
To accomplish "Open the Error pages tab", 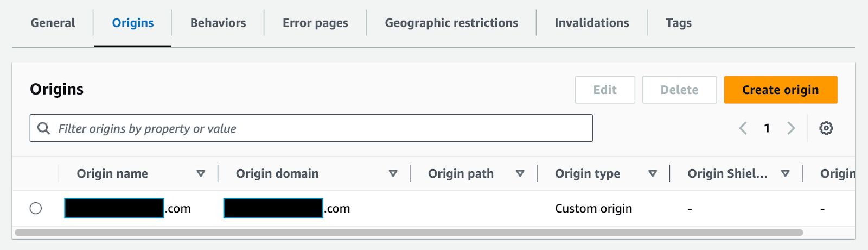I will tap(315, 23).
